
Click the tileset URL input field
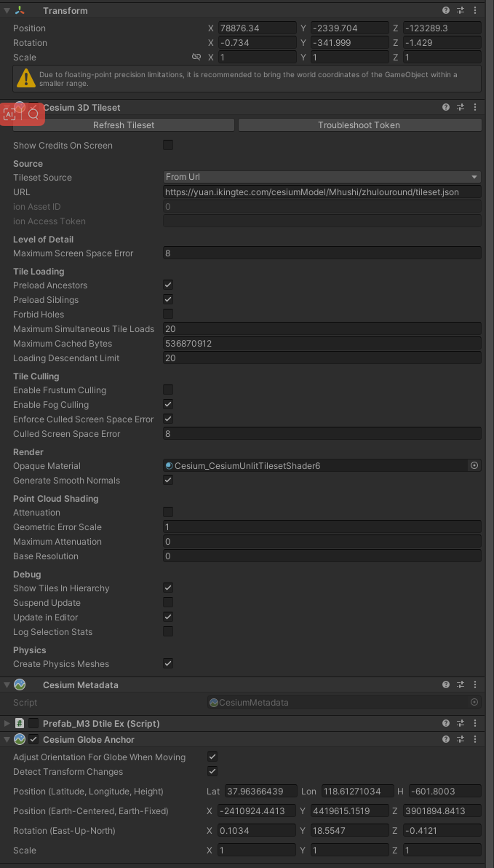point(322,192)
